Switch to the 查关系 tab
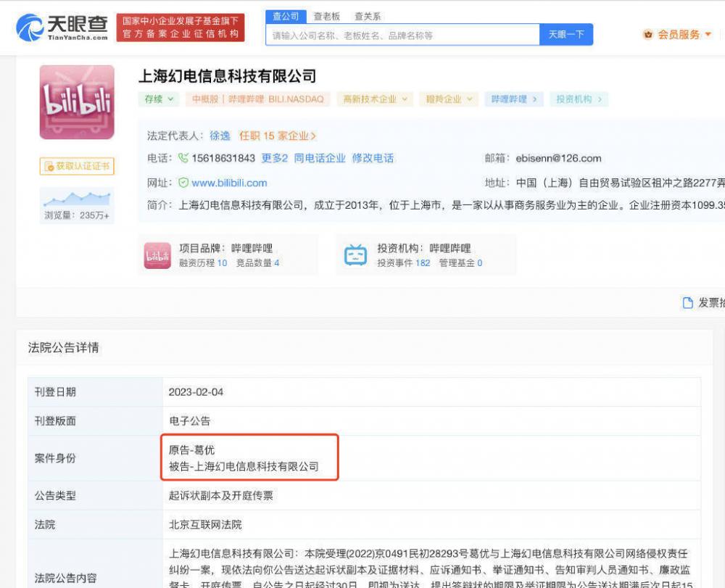 [x=368, y=15]
